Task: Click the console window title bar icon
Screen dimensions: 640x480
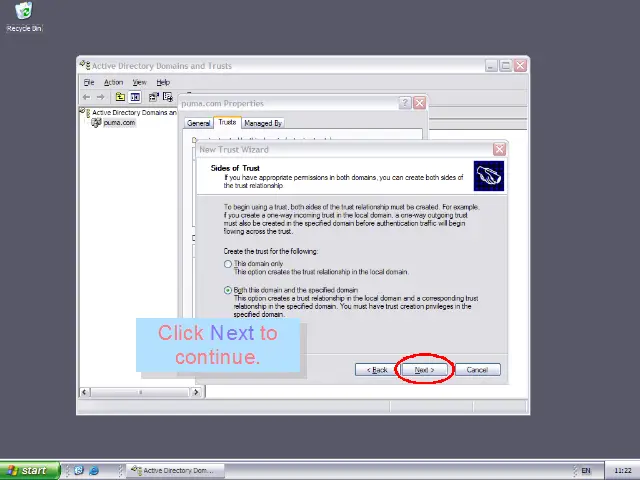Action: [x=85, y=65]
